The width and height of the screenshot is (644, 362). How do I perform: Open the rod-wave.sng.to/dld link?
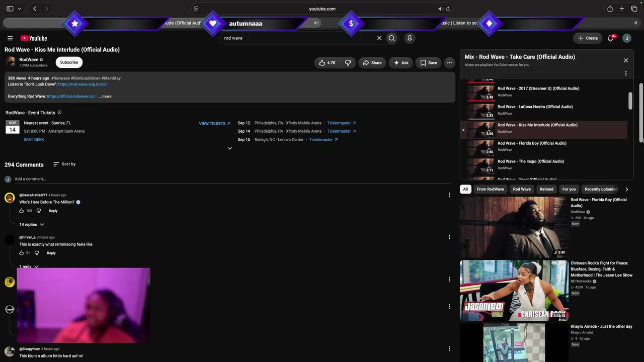pyautogui.click(x=83, y=84)
